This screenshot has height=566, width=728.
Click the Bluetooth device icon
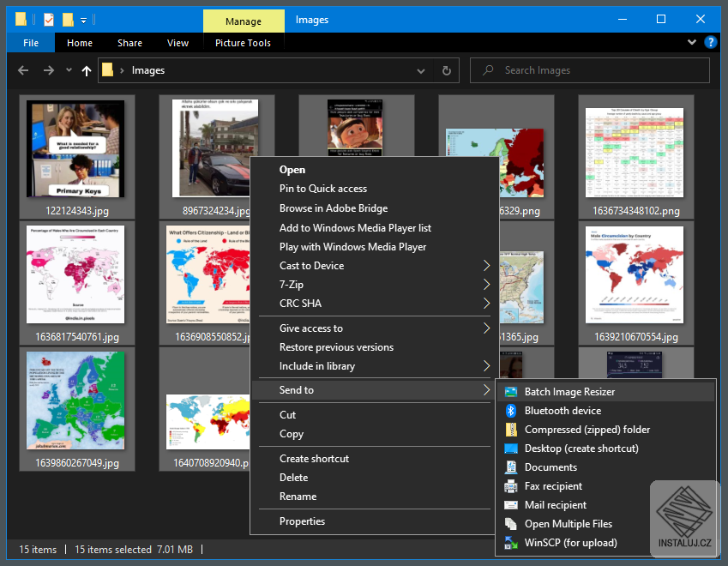(x=511, y=411)
